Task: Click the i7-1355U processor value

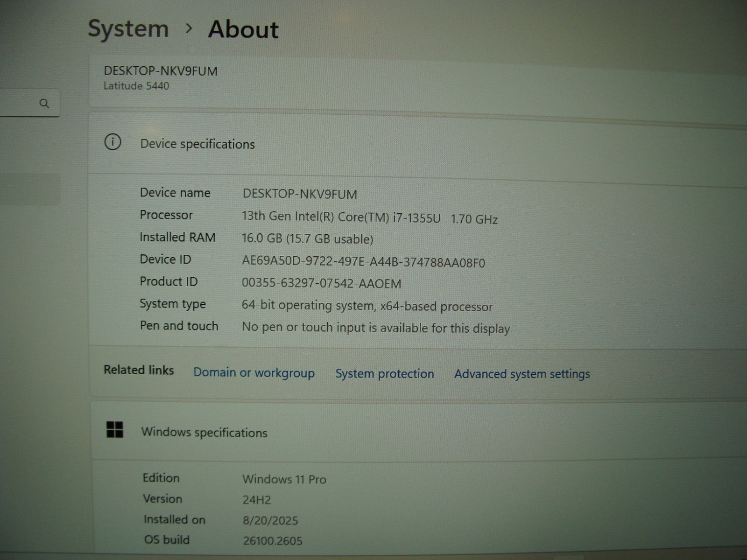Action: click(x=369, y=218)
